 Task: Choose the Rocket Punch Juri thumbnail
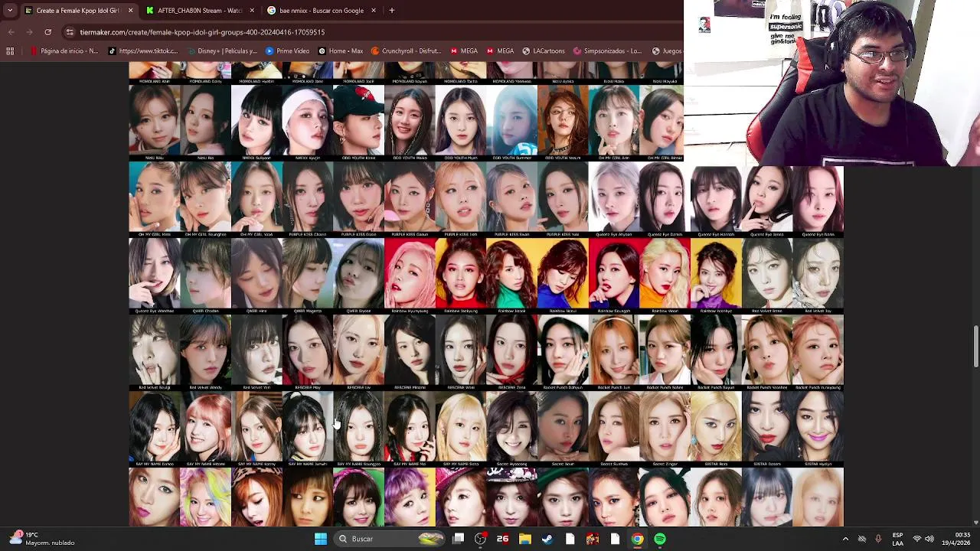pos(614,353)
